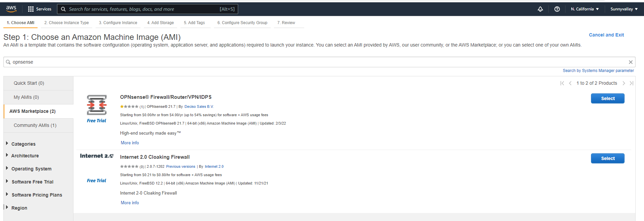The height and width of the screenshot is (221, 644).
Task: Open the help question mark icon
Action: [557, 9]
